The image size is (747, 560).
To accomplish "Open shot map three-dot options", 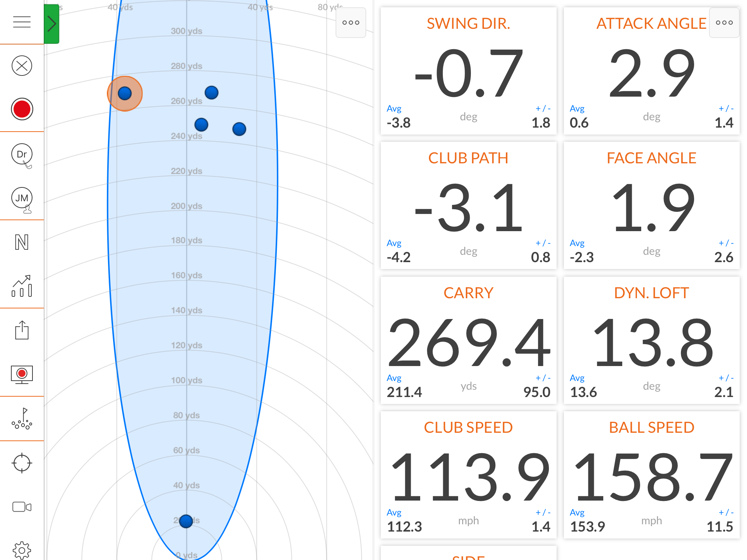I will pos(351,23).
